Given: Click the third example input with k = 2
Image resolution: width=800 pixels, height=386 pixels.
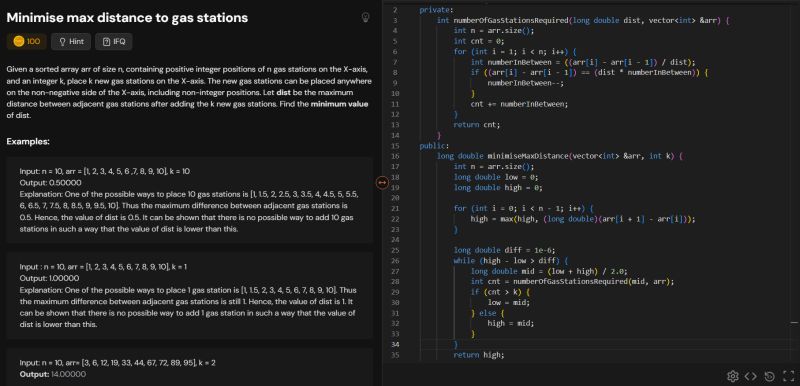Looking at the screenshot, I should point(117,363).
